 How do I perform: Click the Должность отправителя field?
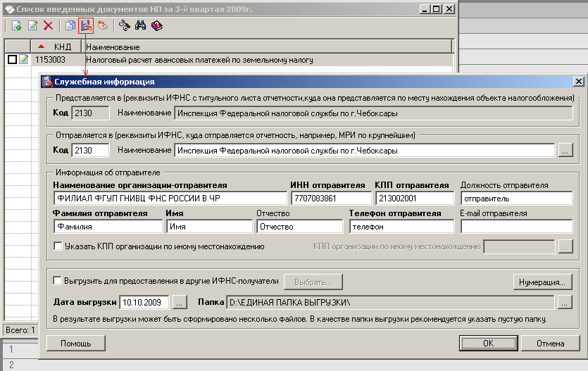click(517, 199)
